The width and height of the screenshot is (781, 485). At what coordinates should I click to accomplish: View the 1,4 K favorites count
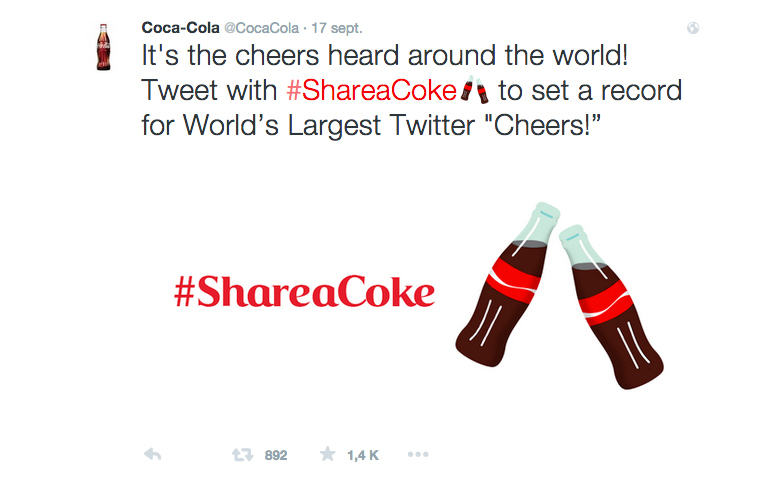pos(362,455)
